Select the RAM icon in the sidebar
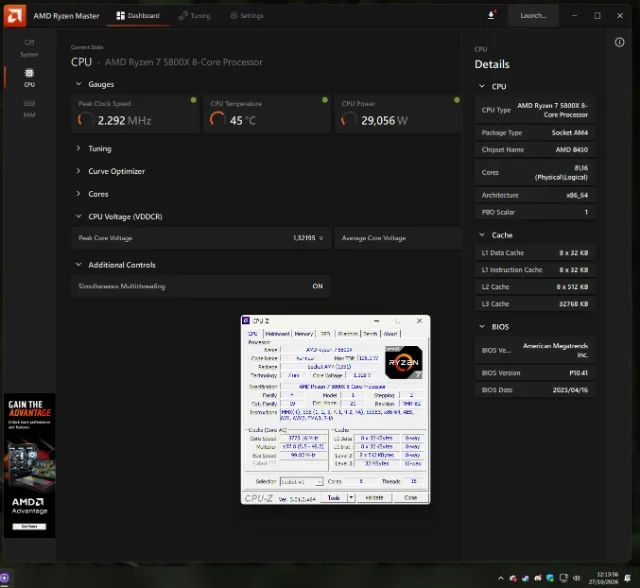640x588 pixels. click(29, 104)
